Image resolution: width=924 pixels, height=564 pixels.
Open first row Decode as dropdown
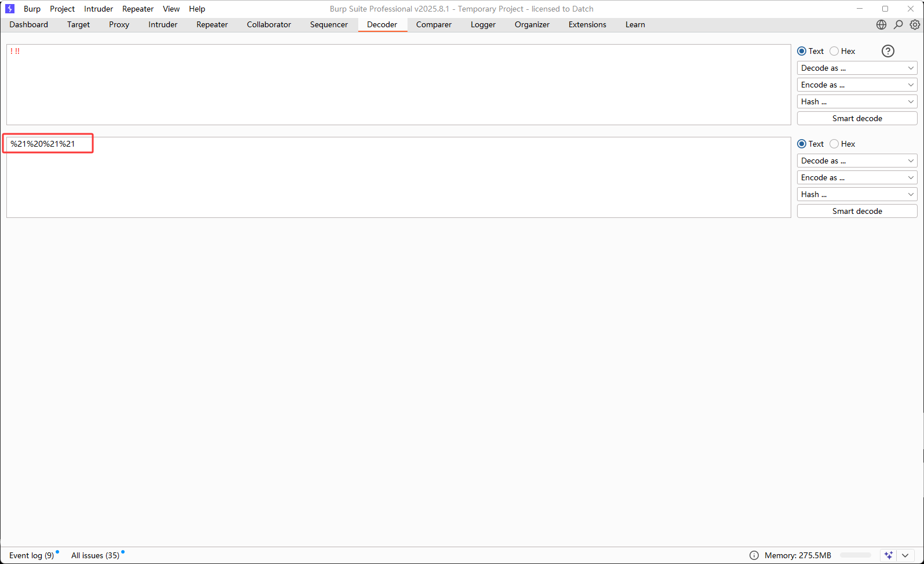(857, 68)
